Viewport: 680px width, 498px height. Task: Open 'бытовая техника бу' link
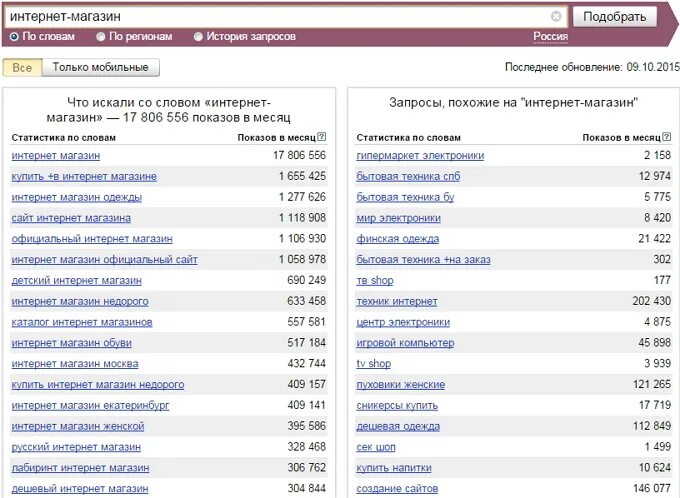[405, 197]
